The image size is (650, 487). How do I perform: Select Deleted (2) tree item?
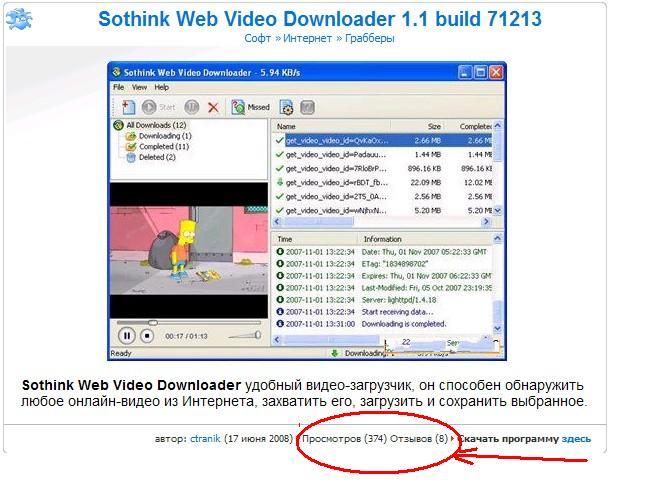tap(151, 157)
